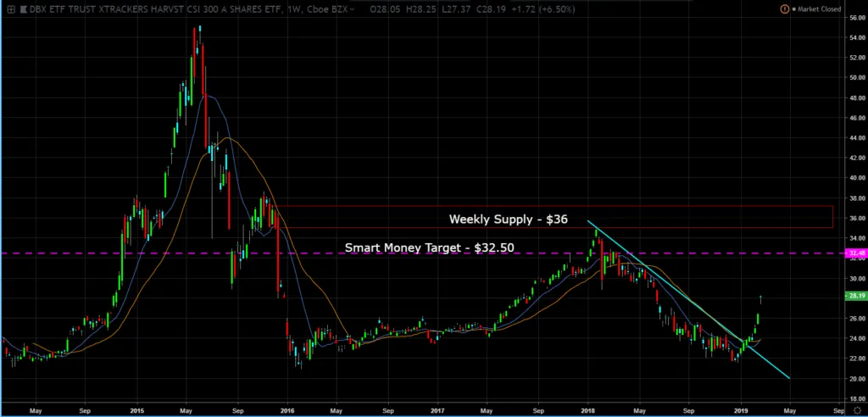This screenshot has width=868, height=417.
Task: Click the 2018 label on time axis
Action: tap(588, 411)
